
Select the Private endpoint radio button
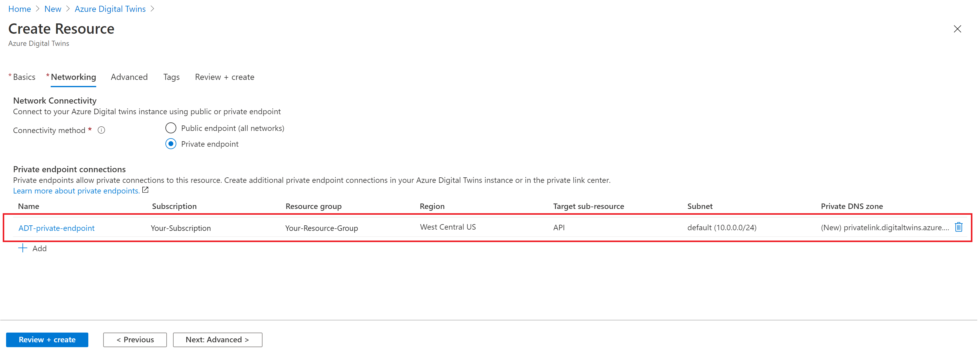pyautogui.click(x=171, y=144)
